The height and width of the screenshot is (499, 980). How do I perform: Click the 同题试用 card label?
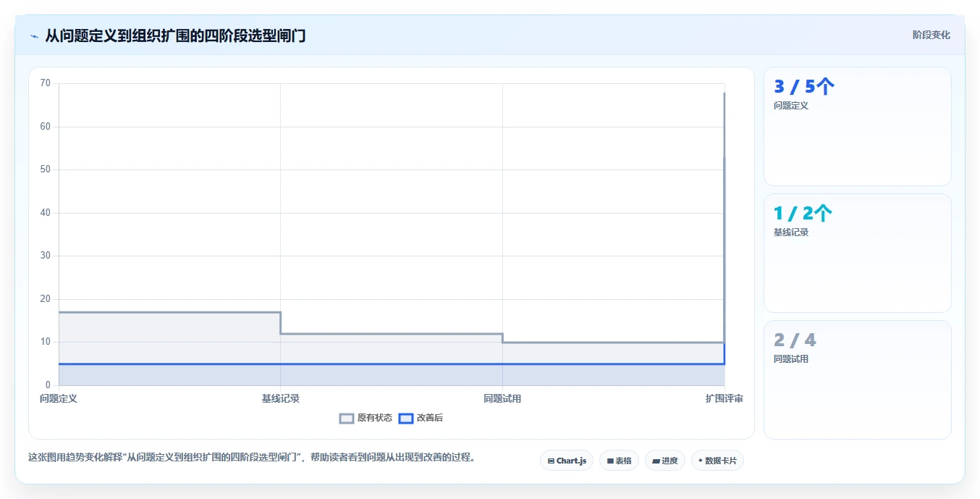791,359
